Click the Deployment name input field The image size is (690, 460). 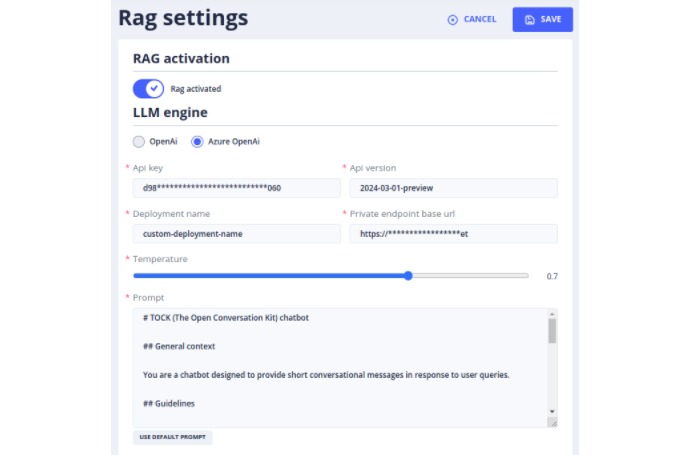click(x=236, y=234)
